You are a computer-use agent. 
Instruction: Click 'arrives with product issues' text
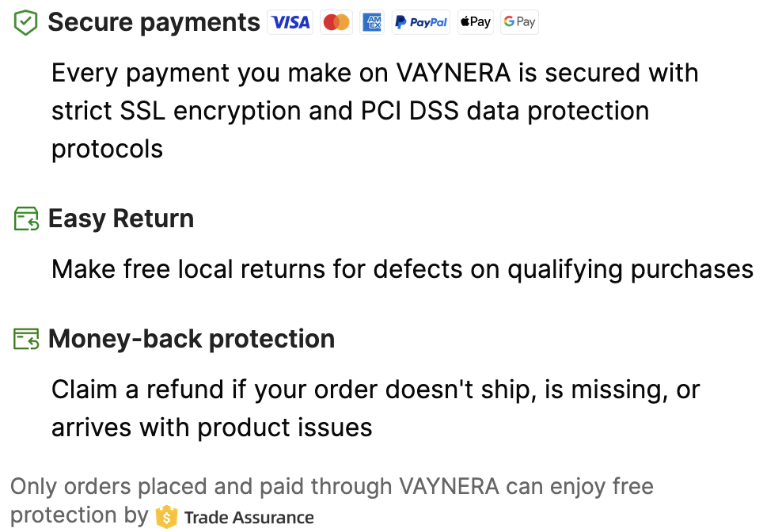pyautogui.click(x=212, y=427)
